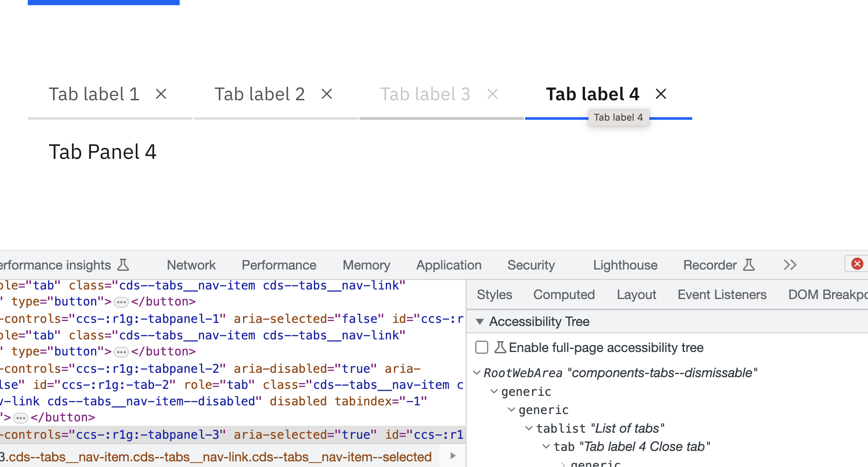Collapse the nested generic node above tablist

pos(511,410)
